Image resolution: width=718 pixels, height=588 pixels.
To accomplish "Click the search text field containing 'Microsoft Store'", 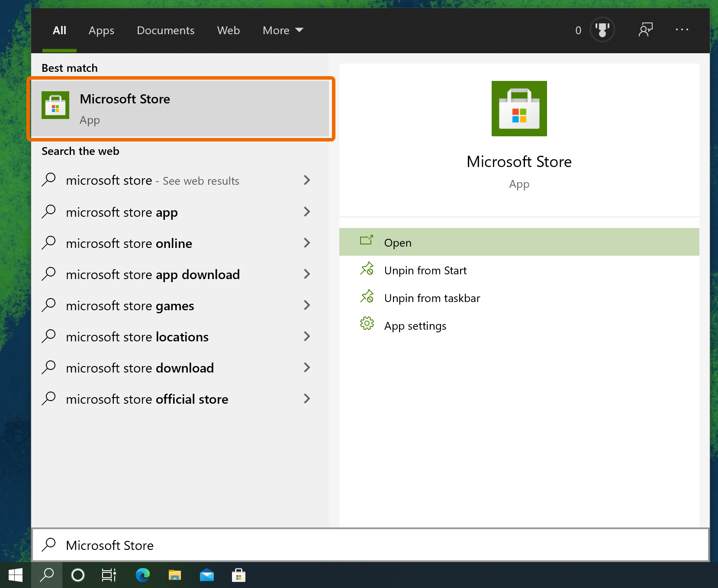I will [370, 545].
